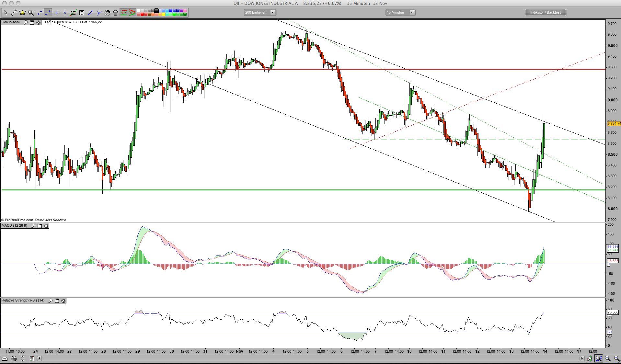The width and height of the screenshot is (621, 364).
Task: Toggle the red-green channel pattern tool
Action: click(x=124, y=13)
